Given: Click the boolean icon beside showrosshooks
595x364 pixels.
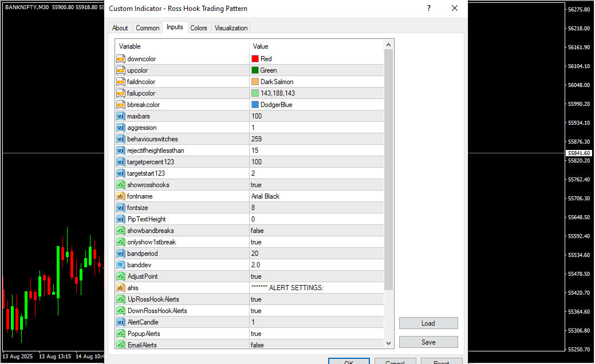Looking at the screenshot, I should tap(121, 185).
